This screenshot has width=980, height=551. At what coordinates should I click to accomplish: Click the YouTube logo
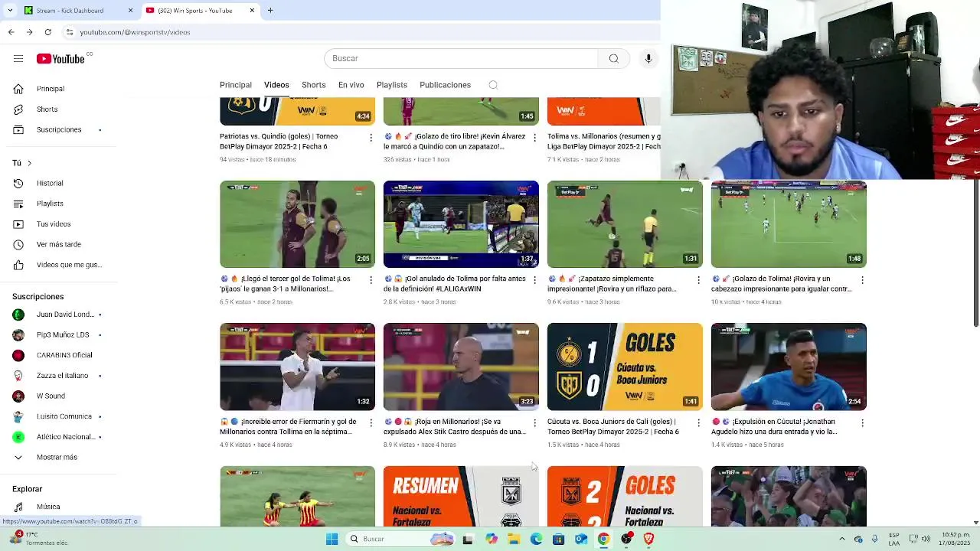pos(61,59)
